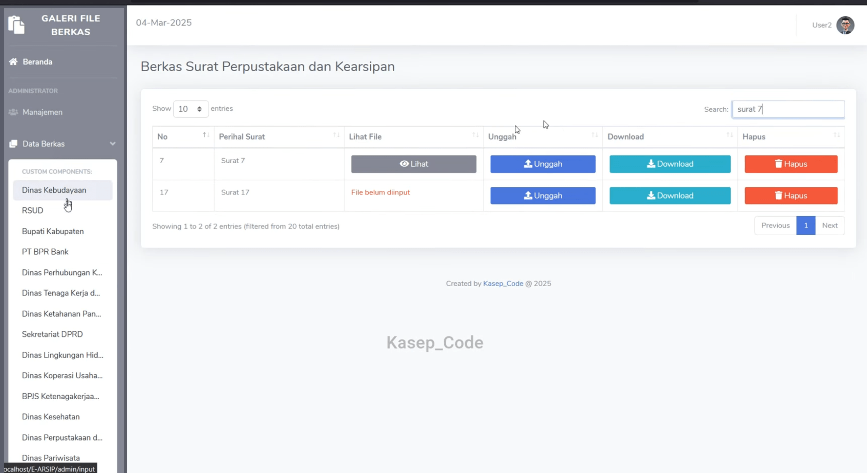Upload a file for Surat 17
The width and height of the screenshot is (868, 473).
(543, 196)
